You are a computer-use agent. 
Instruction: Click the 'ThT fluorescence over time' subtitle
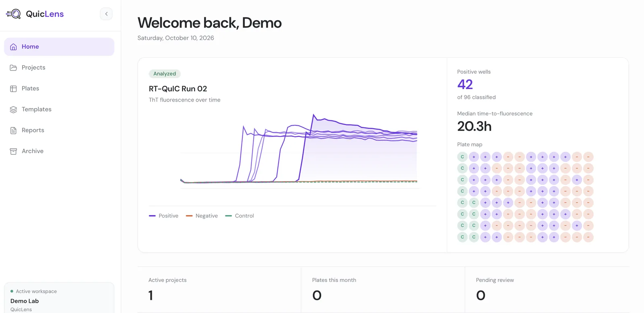tap(185, 100)
